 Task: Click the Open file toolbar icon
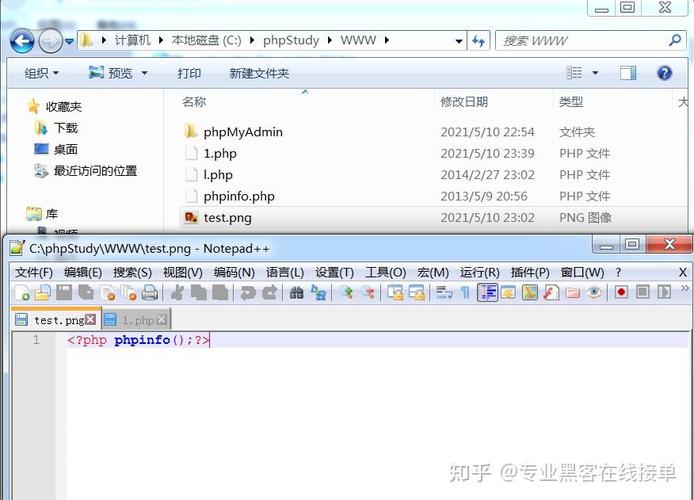coord(42,293)
